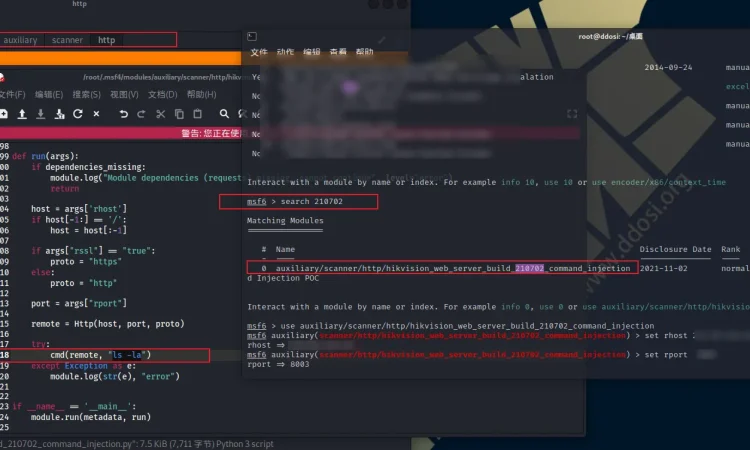Click the 'module.log(str(e), "error")' line
750x450 pixels.
(115, 376)
